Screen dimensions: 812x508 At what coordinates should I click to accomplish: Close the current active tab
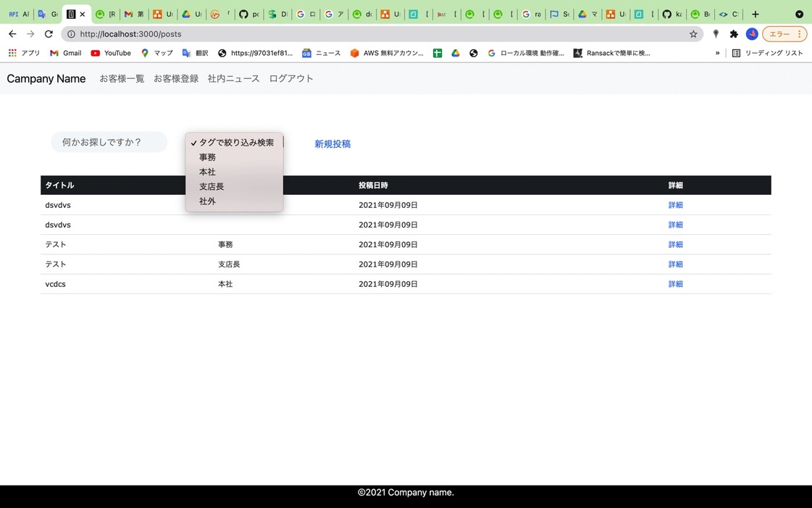[83, 14]
